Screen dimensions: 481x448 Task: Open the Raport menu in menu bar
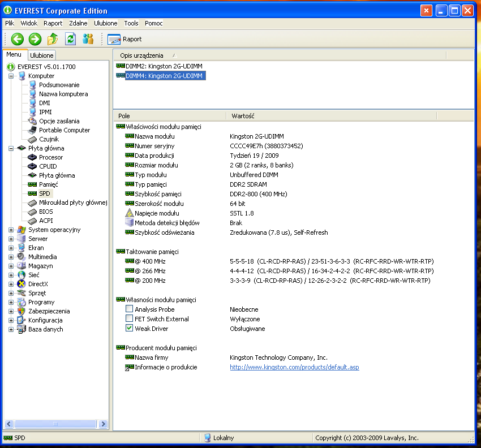(53, 23)
